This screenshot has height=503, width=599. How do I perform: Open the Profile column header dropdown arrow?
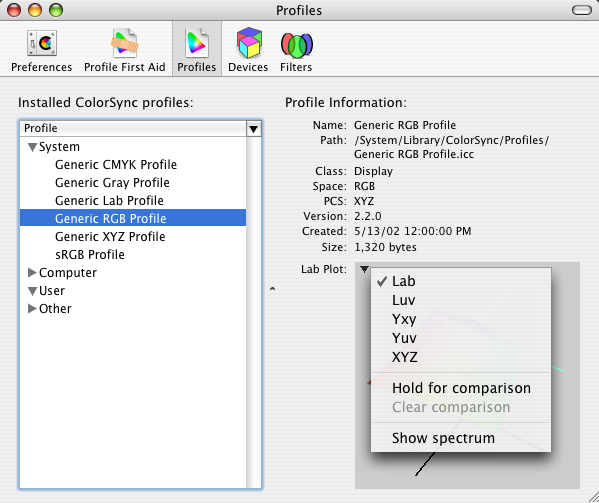pyautogui.click(x=253, y=129)
